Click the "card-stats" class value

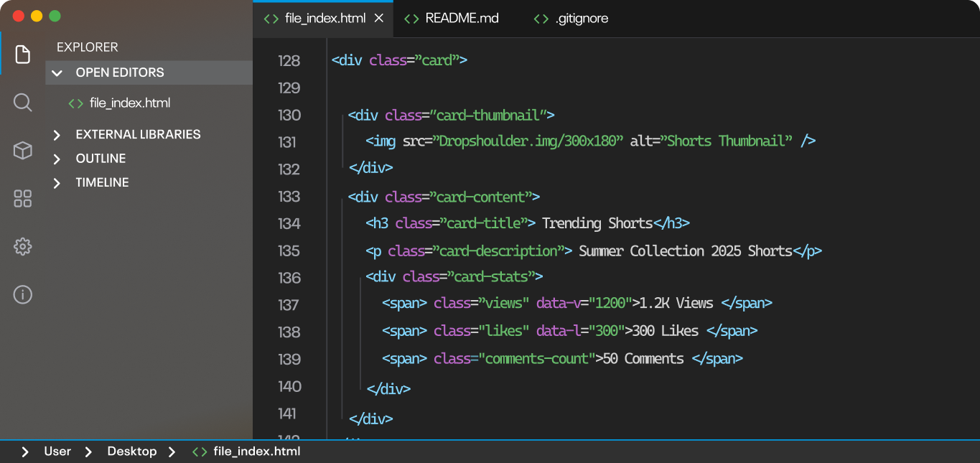491,276
